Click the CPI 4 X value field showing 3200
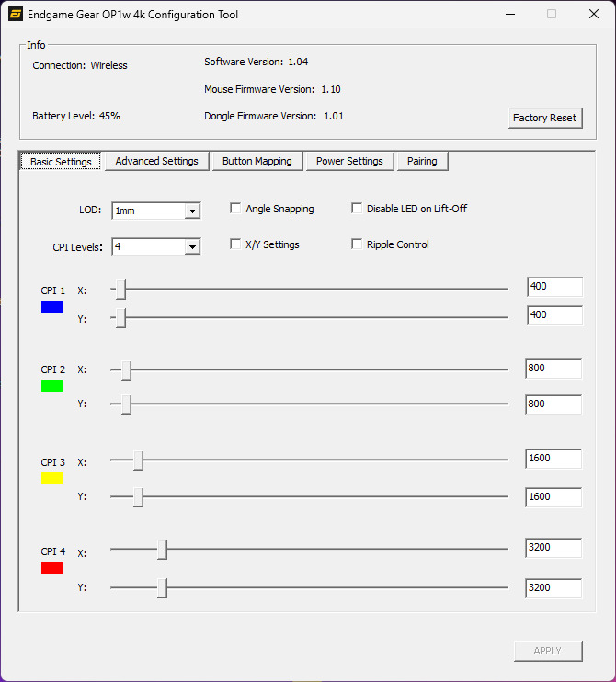Image resolution: width=616 pixels, height=682 pixels. 553,548
